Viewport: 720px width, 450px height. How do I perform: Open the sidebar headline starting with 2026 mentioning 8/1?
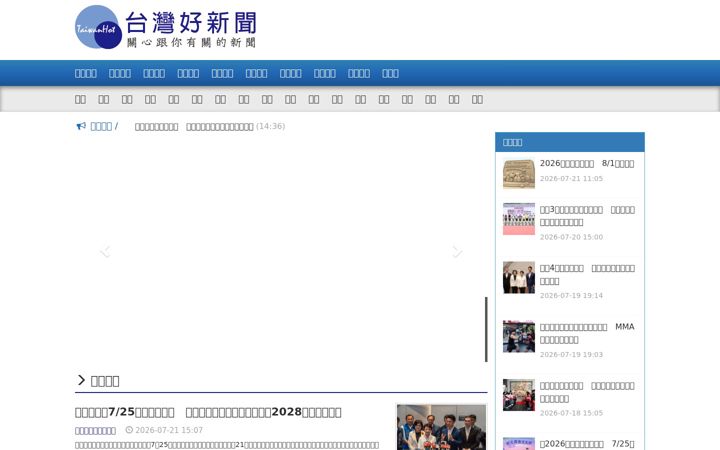click(x=587, y=163)
